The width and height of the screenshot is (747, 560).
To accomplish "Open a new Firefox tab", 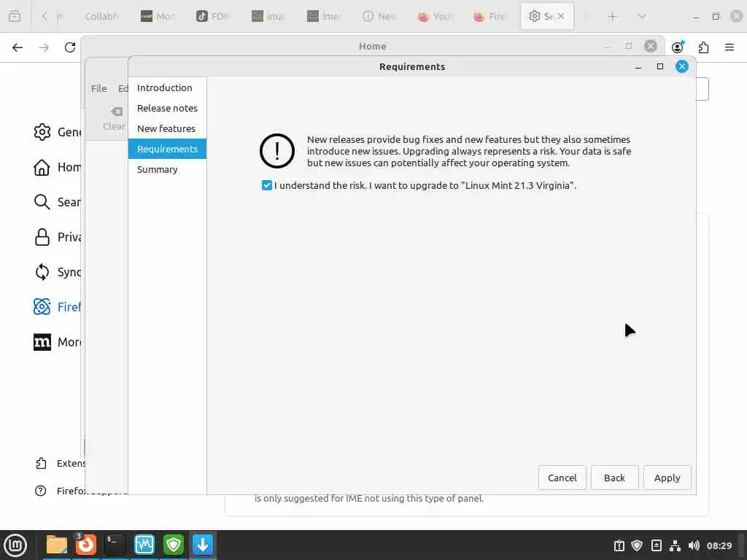I will pos(612,17).
